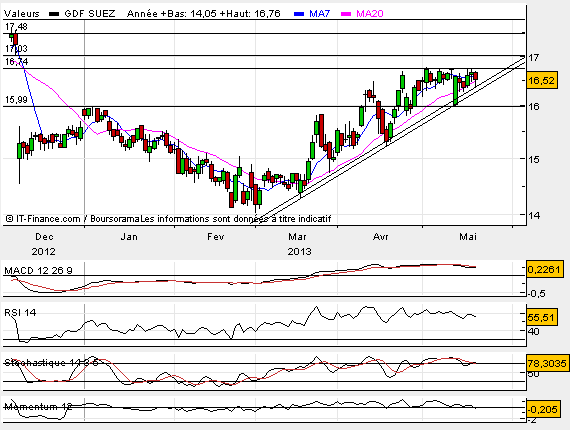Click the Stochastique value box 78,3035
This screenshot has width=570, height=430.
click(x=547, y=363)
